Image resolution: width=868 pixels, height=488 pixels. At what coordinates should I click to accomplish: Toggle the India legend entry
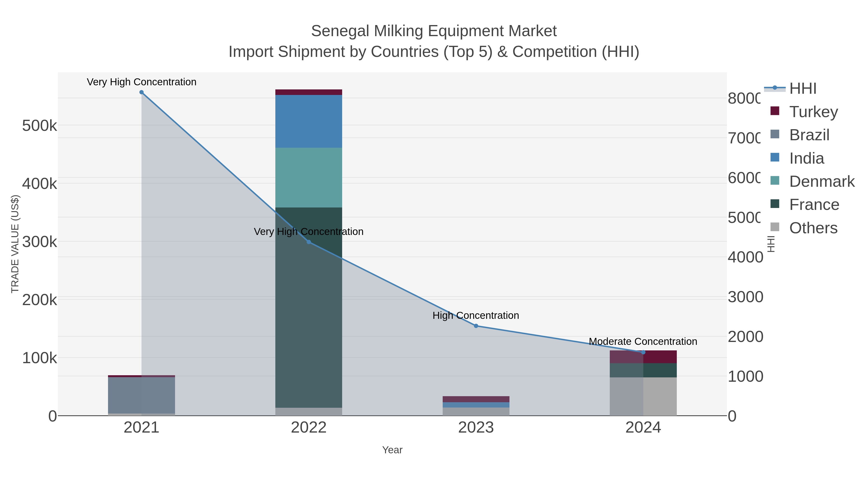797,158
